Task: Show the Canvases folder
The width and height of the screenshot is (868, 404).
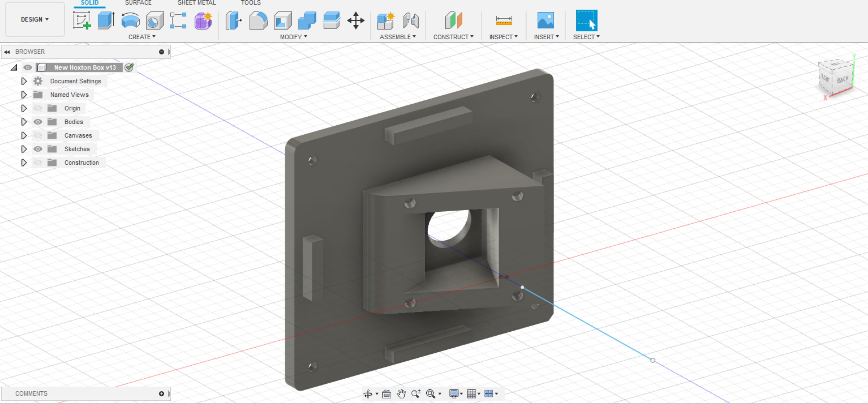Action: point(38,135)
